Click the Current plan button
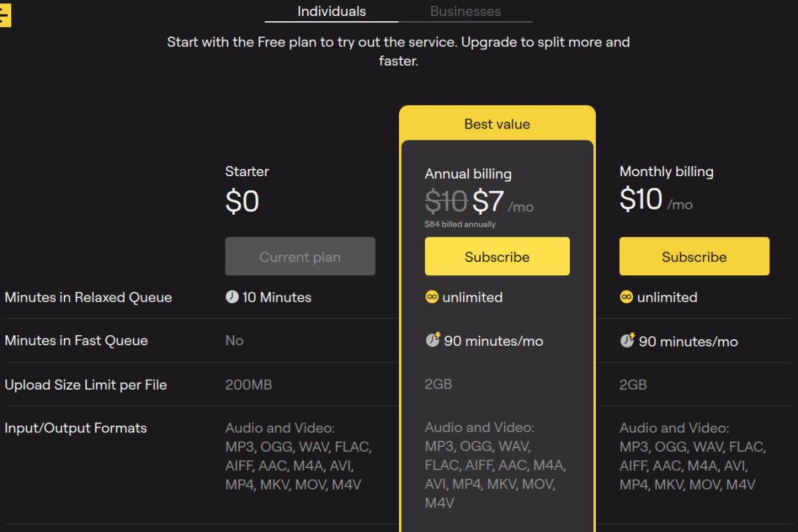 pyautogui.click(x=300, y=256)
